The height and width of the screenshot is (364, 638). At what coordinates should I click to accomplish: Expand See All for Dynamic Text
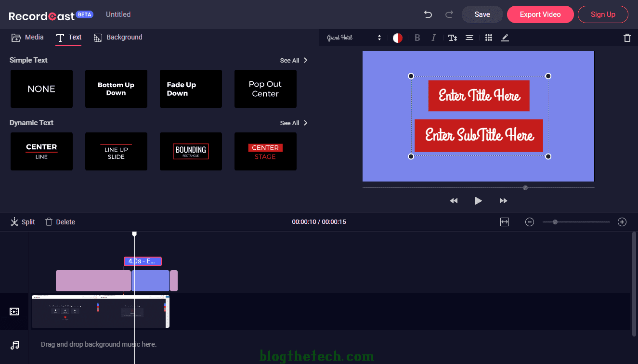click(293, 123)
